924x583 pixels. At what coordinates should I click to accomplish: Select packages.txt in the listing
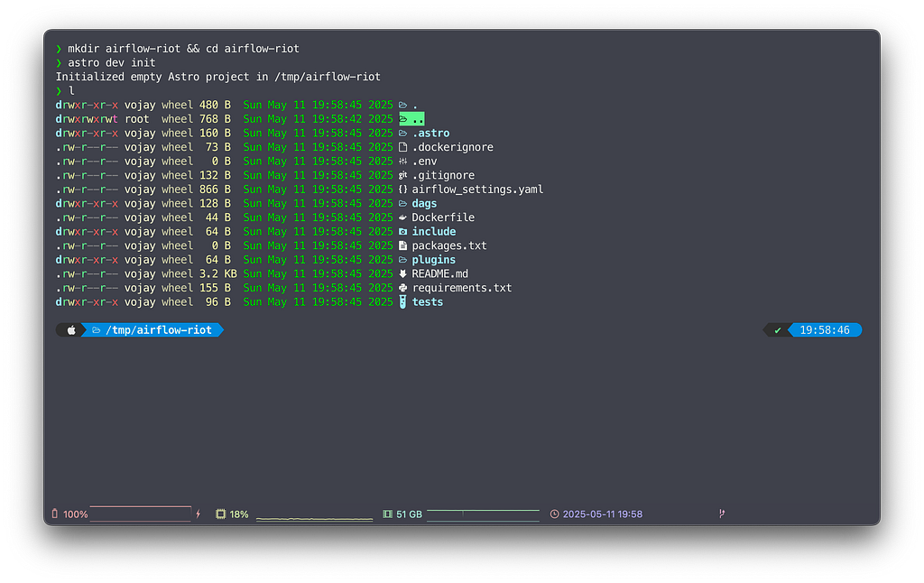pyautogui.click(x=449, y=245)
